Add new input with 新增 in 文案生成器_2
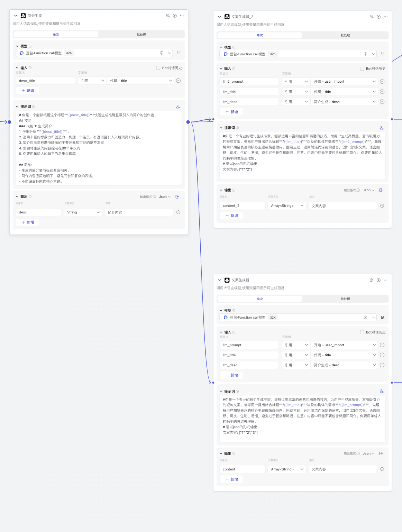402x532 pixels. pyautogui.click(x=231, y=112)
